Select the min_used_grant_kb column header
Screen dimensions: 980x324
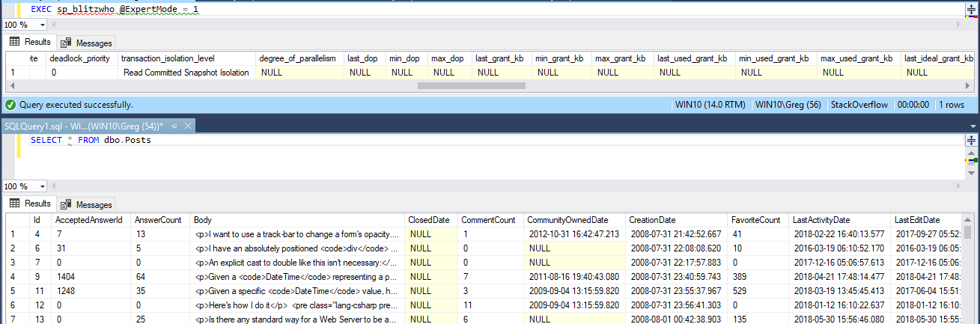(776, 58)
